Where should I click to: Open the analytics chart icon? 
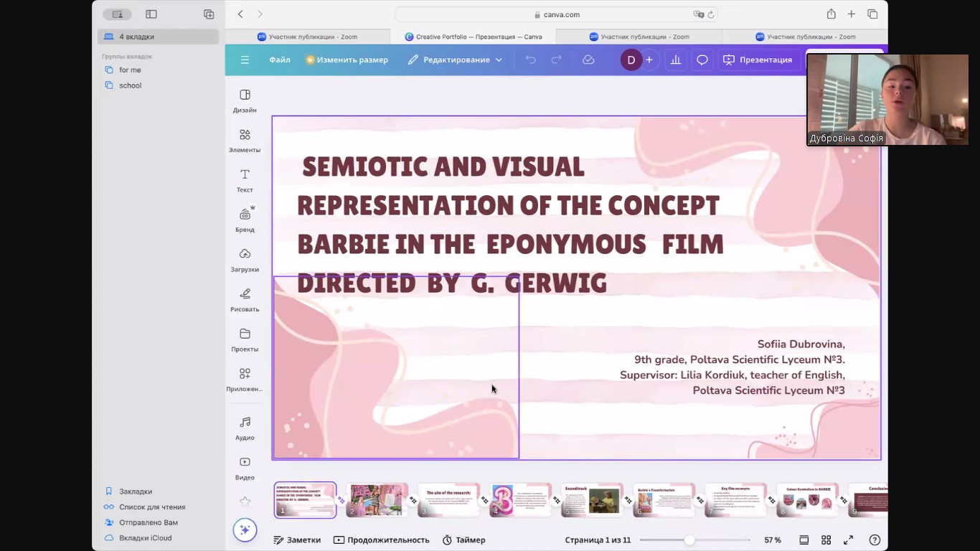pos(676,60)
